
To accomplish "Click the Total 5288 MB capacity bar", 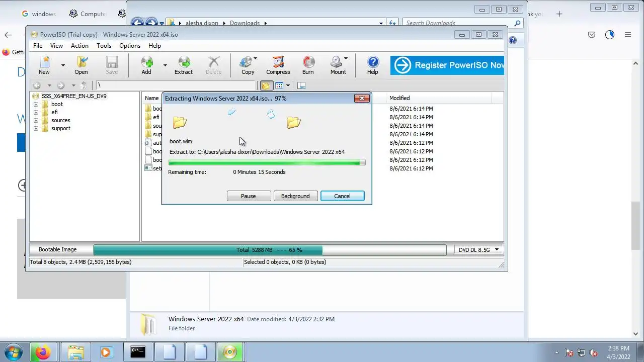I will (270, 250).
